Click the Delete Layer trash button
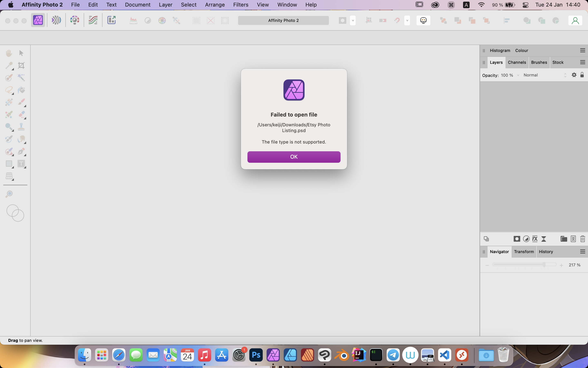This screenshot has width=588, height=368. [582, 239]
